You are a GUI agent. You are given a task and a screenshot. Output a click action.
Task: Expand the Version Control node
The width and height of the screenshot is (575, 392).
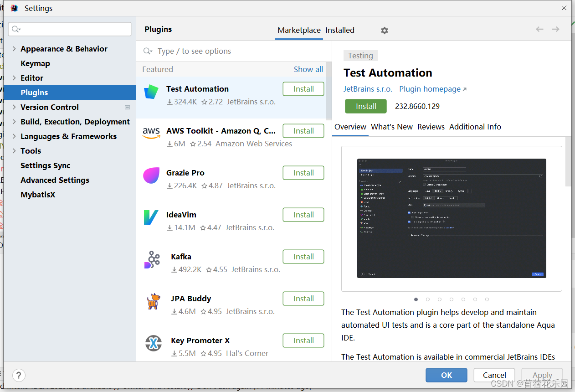click(x=14, y=107)
